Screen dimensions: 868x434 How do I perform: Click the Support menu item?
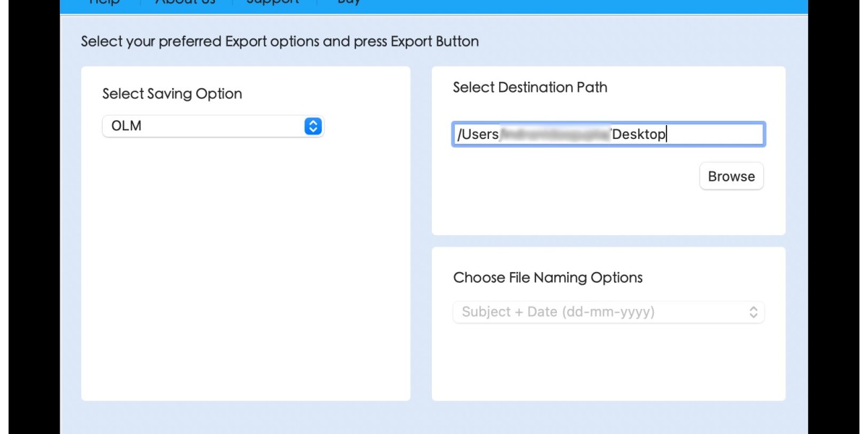[x=273, y=2]
